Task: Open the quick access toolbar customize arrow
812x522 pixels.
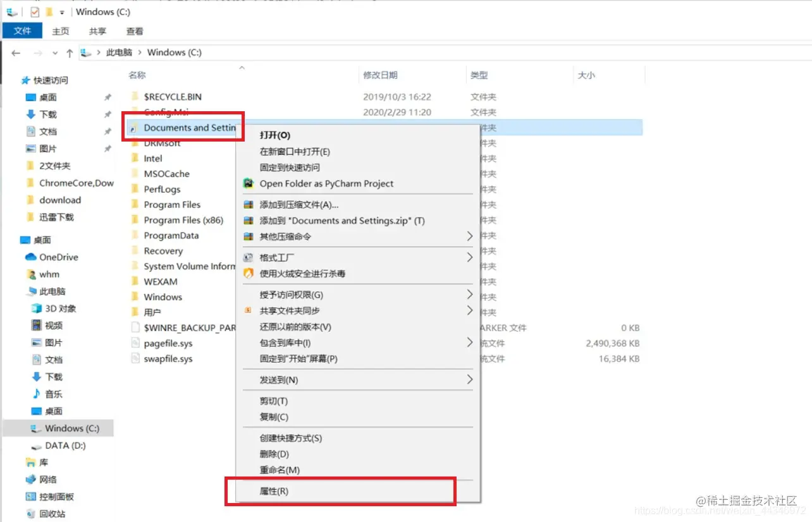Action: pyautogui.click(x=62, y=13)
